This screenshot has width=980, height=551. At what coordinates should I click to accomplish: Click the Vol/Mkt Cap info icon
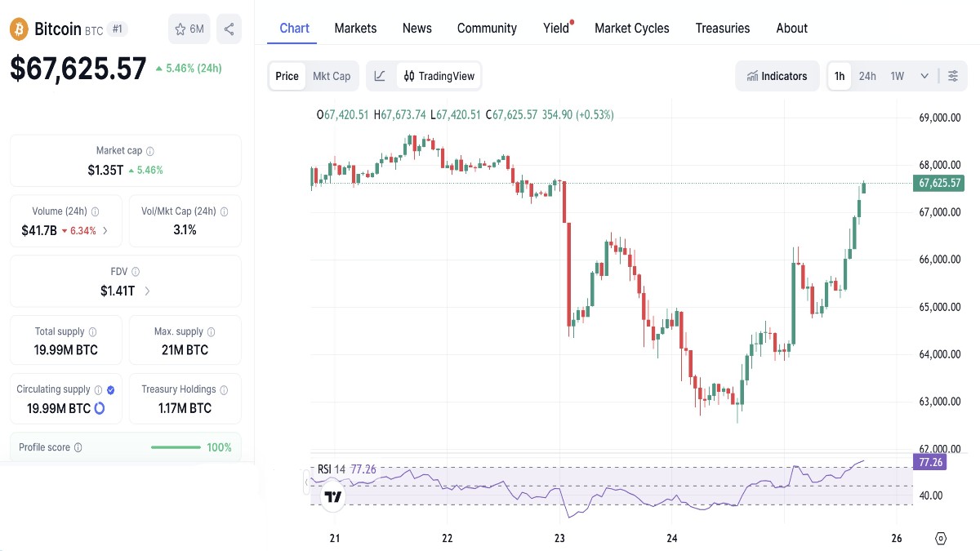point(225,211)
